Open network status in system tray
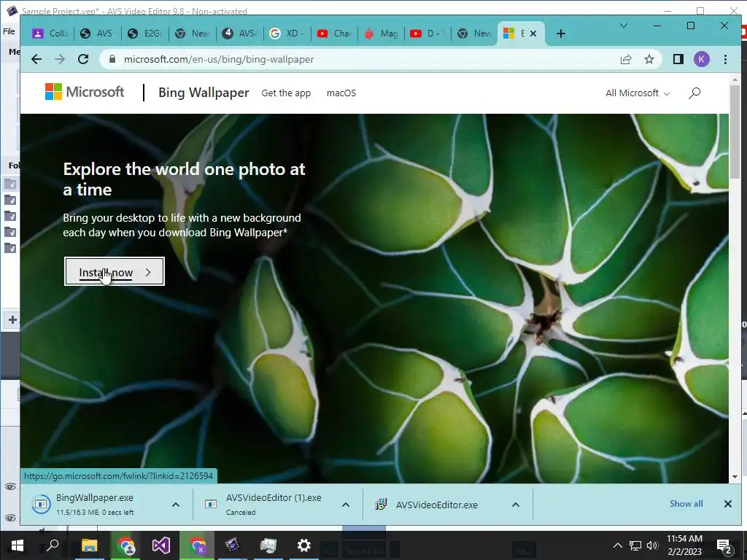Screen dimensions: 747x560 click(x=635, y=545)
